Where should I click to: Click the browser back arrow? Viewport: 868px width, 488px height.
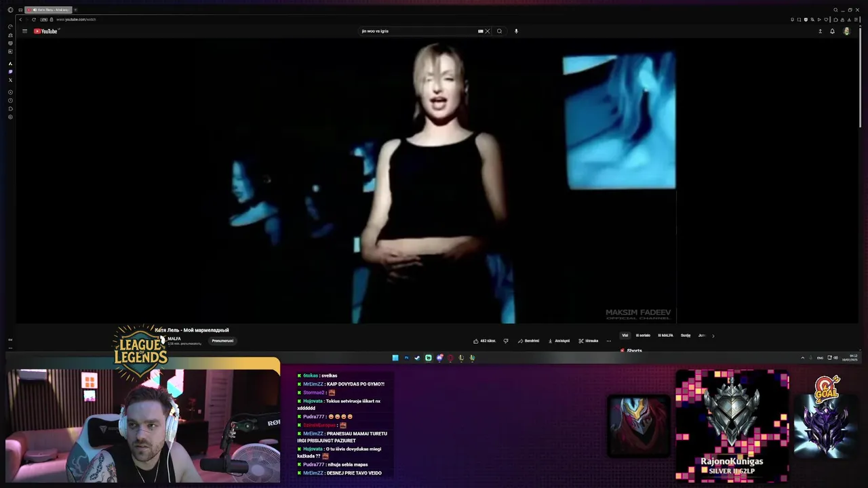point(20,20)
